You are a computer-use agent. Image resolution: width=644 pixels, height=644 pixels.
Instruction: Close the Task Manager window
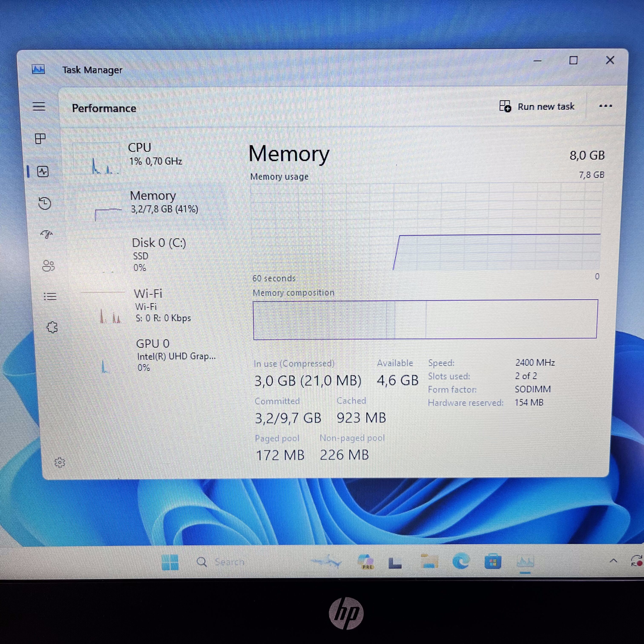pos(610,60)
